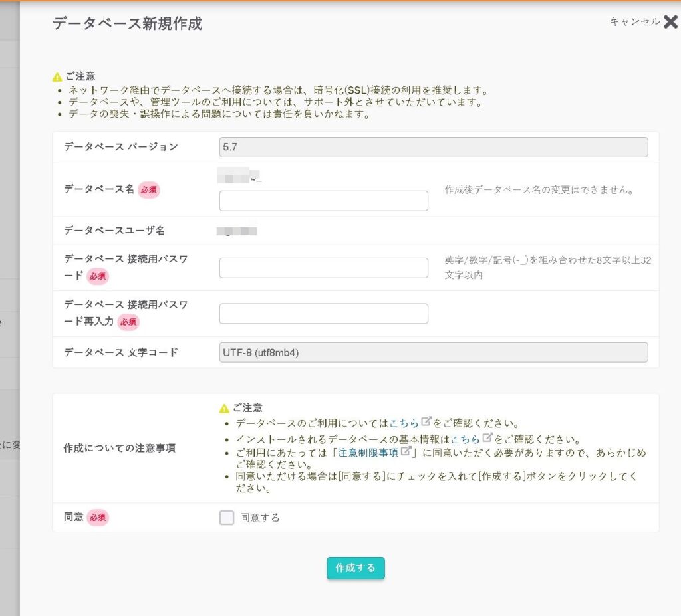This screenshot has height=616, width=681.
Task: Click external-link icon after database usage こちら
Action: pos(426,422)
